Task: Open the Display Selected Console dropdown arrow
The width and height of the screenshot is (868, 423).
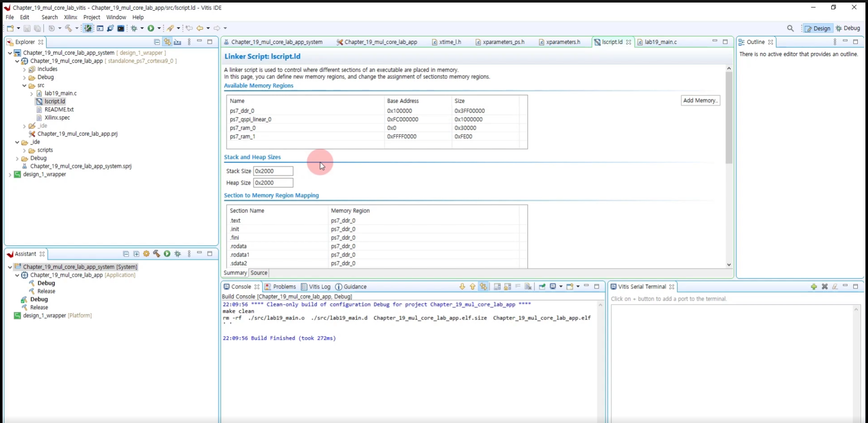Action: click(561, 287)
